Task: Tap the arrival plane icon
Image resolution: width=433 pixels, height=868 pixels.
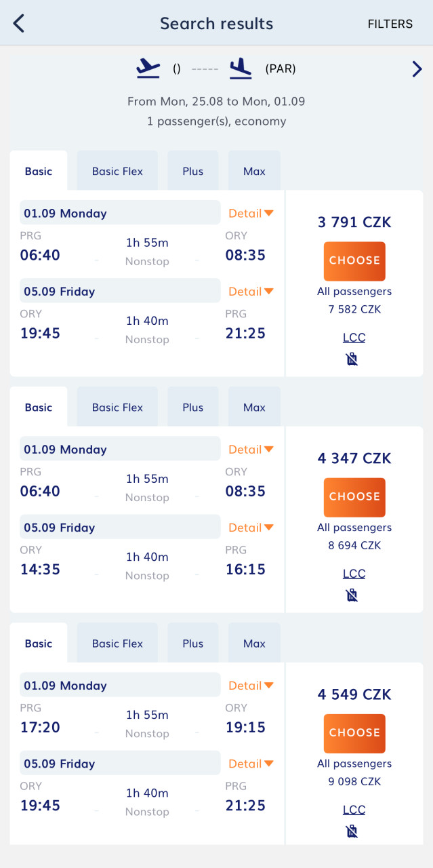Action: pyautogui.click(x=241, y=68)
